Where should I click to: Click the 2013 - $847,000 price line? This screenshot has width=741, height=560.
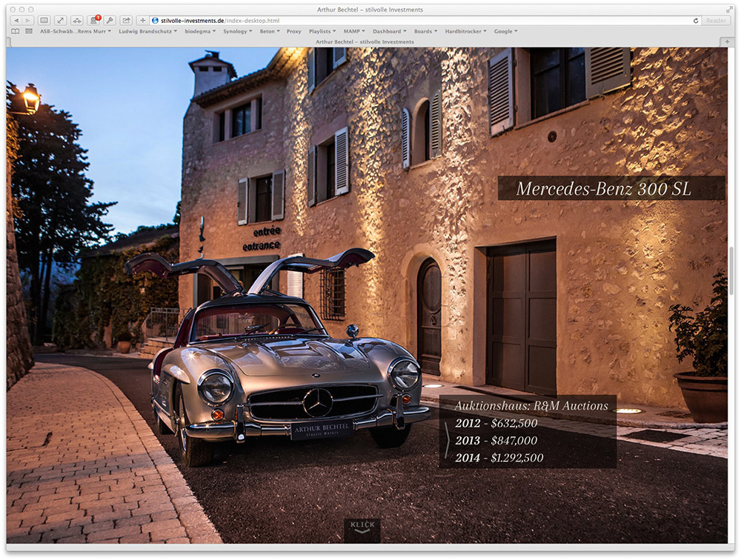(496, 441)
